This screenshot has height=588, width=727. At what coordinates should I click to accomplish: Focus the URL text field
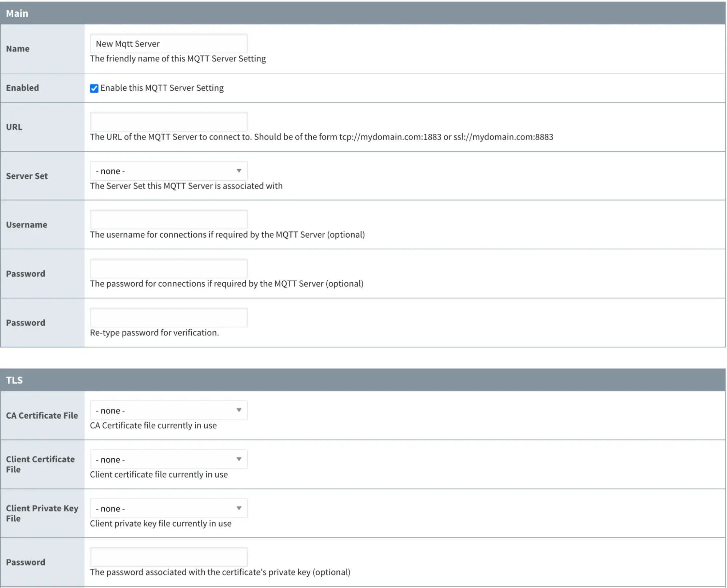click(x=169, y=122)
